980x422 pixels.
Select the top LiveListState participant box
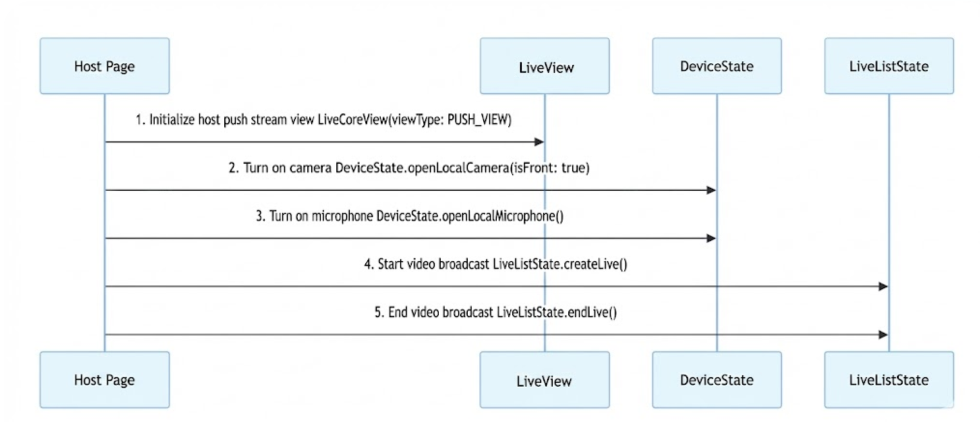coord(889,66)
